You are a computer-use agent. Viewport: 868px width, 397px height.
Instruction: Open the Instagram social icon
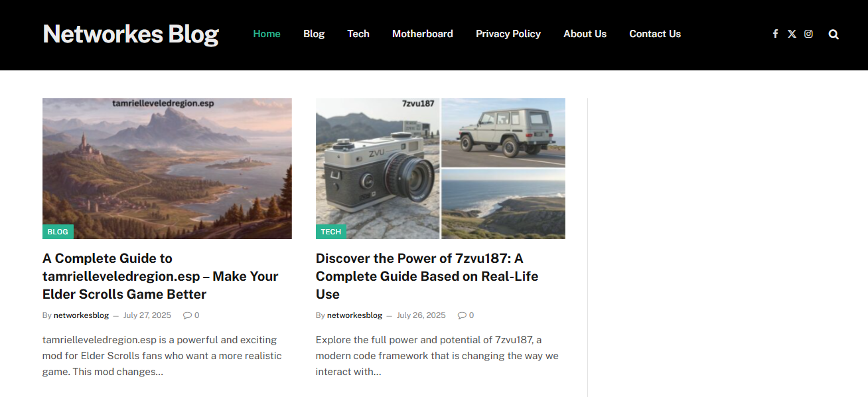point(808,34)
